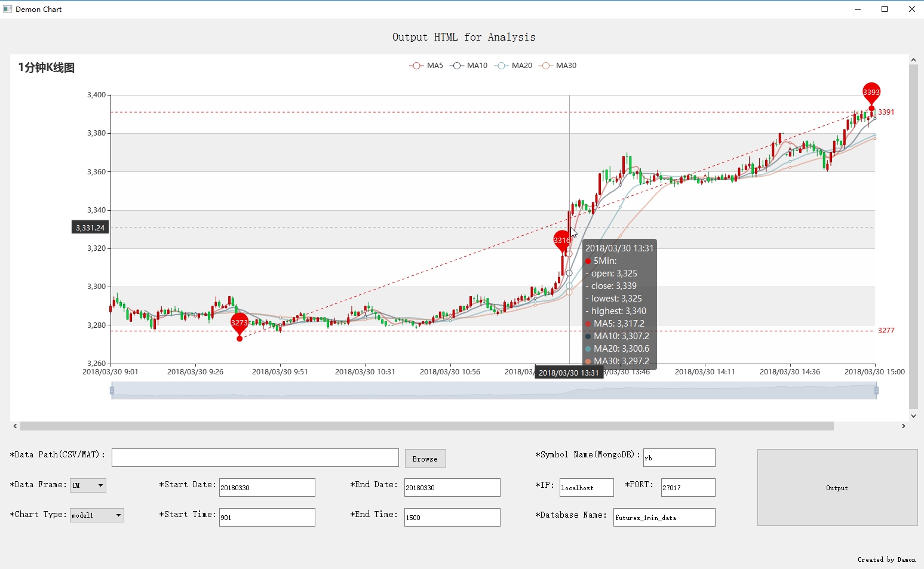This screenshot has height=569, width=924.
Task: Click the 2018/03/30 9:26 axis label
Action: click(x=195, y=372)
